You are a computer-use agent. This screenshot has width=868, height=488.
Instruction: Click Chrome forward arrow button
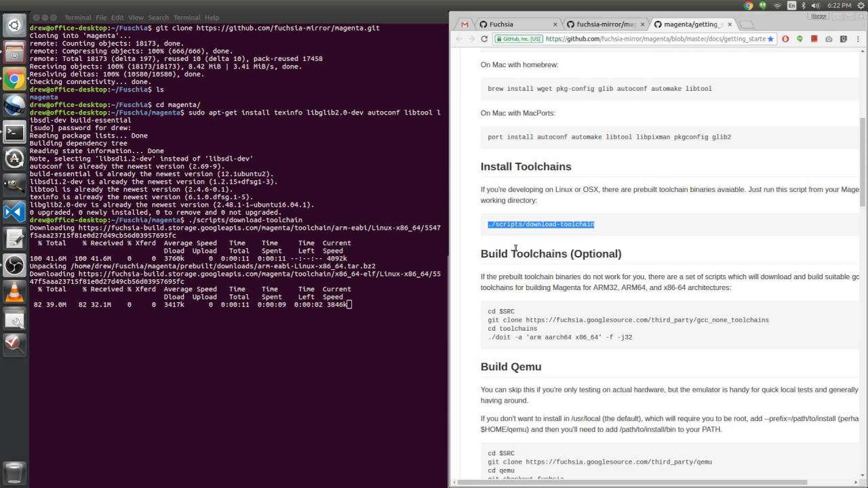(x=471, y=39)
